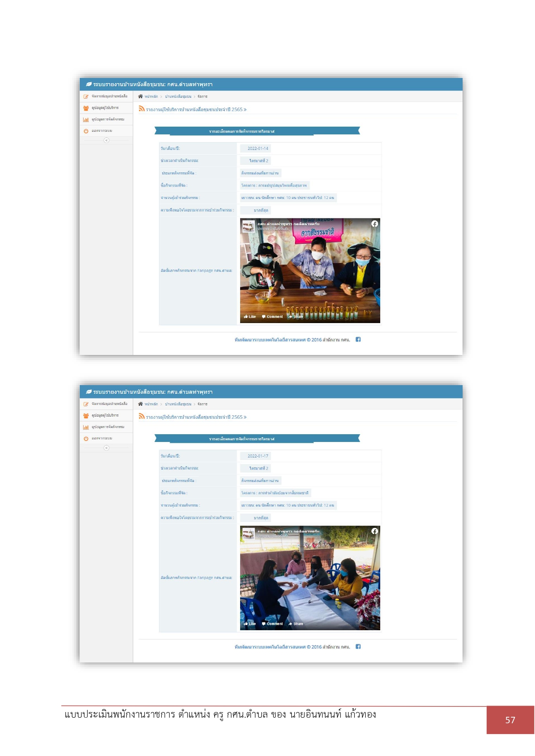The width and height of the screenshot is (535, 756).
Task: Click the power icon beside ออกจากระบบ in the 2022-01-14 report
Action: click(x=86, y=131)
